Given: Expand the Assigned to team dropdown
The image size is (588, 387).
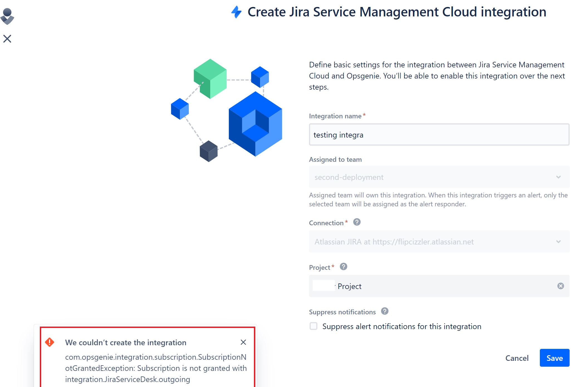Looking at the screenshot, I should coord(439,177).
